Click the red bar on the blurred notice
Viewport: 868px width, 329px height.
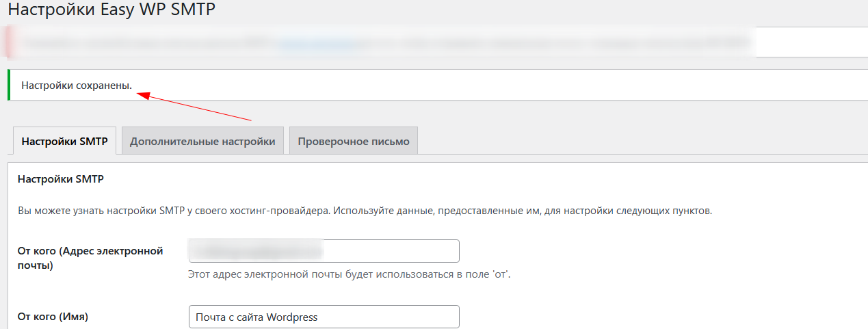pos(9,42)
